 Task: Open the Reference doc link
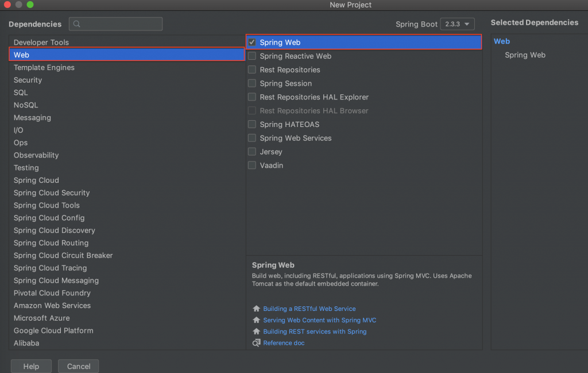tap(284, 343)
